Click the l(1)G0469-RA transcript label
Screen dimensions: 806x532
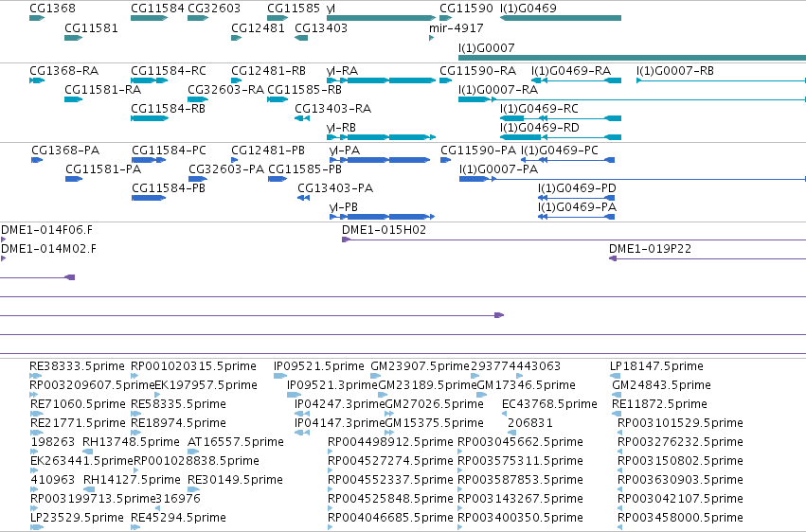tap(571, 71)
